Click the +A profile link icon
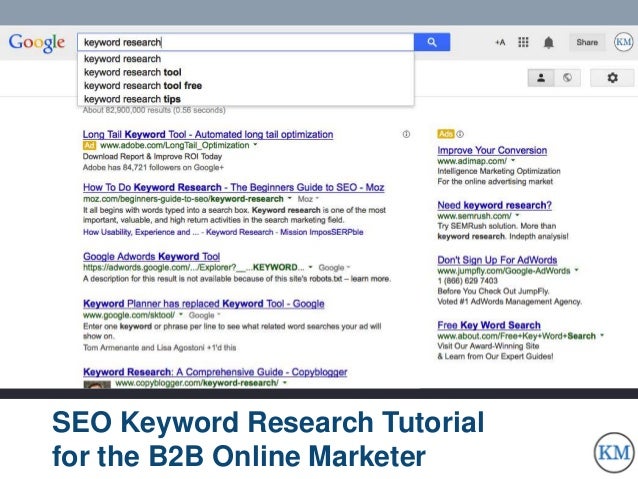This screenshot has width=638, height=479. click(x=500, y=42)
